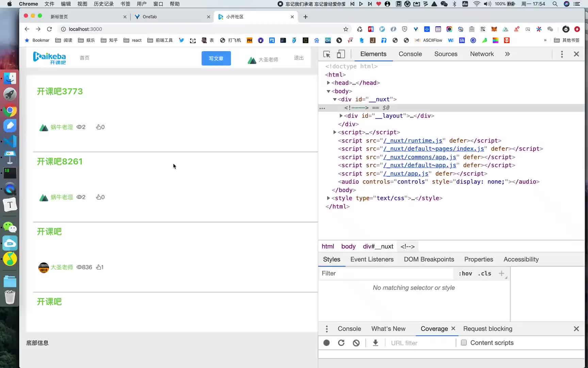Reload and start coverage instrumenting
588x368 pixels.
tap(341, 343)
